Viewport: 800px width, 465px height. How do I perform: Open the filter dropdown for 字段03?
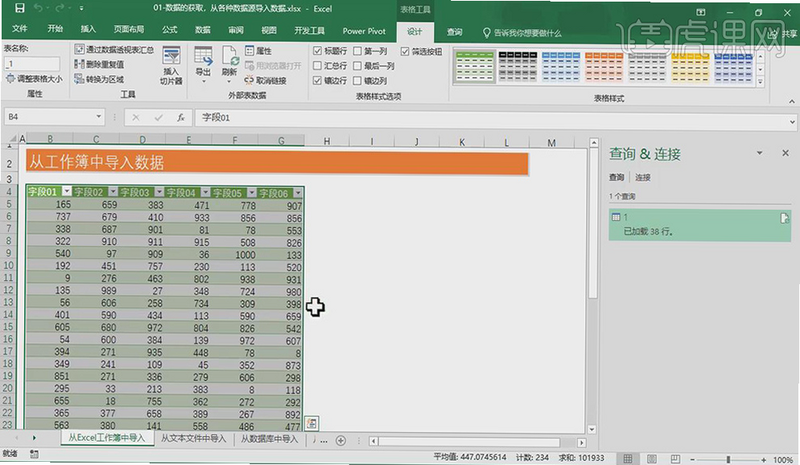tap(159, 192)
